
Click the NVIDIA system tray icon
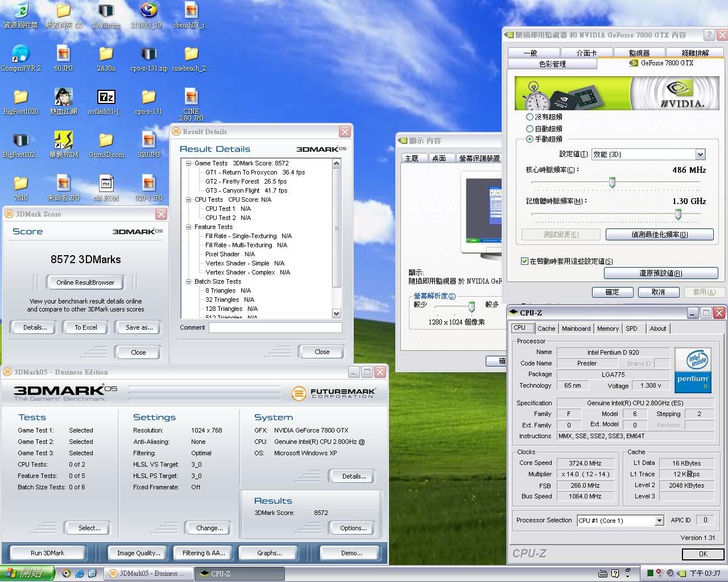(680, 573)
